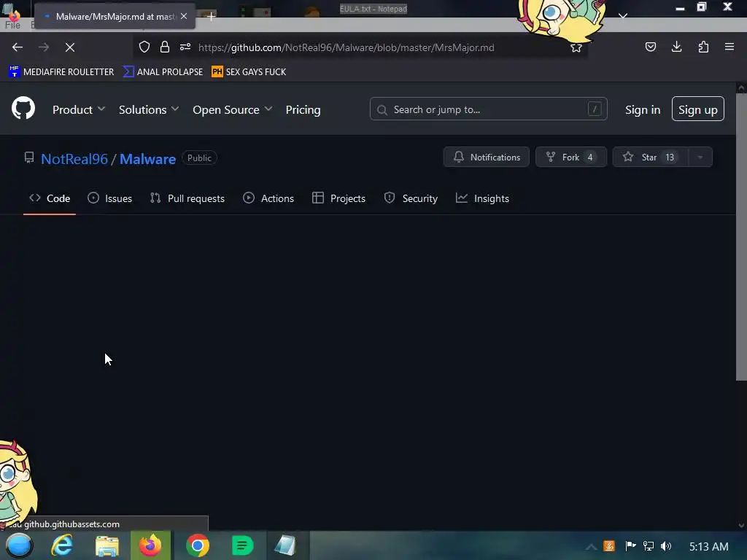Expand the Solutions menu
747x560 pixels.
(x=149, y=109)
